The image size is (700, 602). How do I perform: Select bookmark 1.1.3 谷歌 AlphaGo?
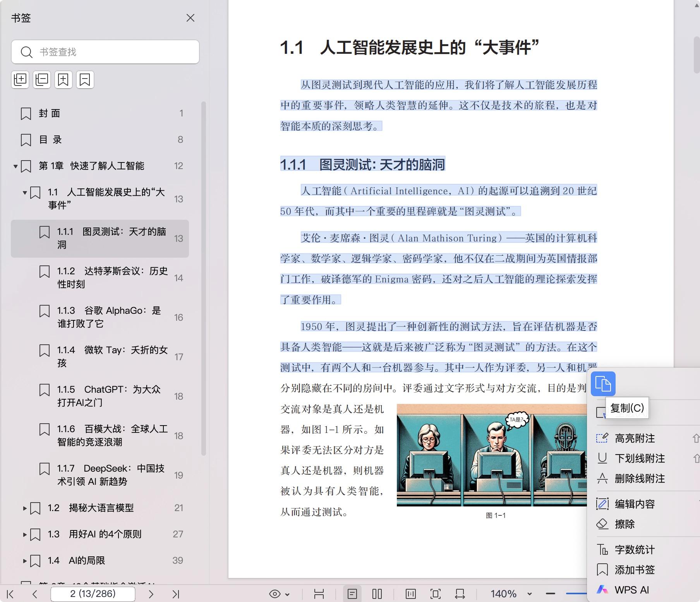click(100, 317)
